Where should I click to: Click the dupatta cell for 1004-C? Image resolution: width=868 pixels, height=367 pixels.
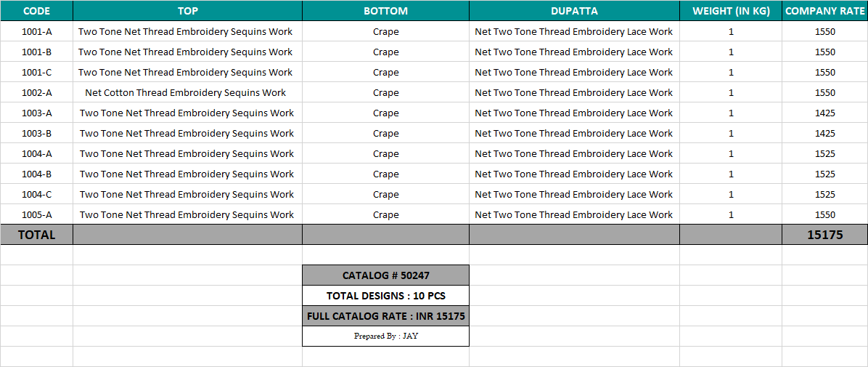click(574, 194)
